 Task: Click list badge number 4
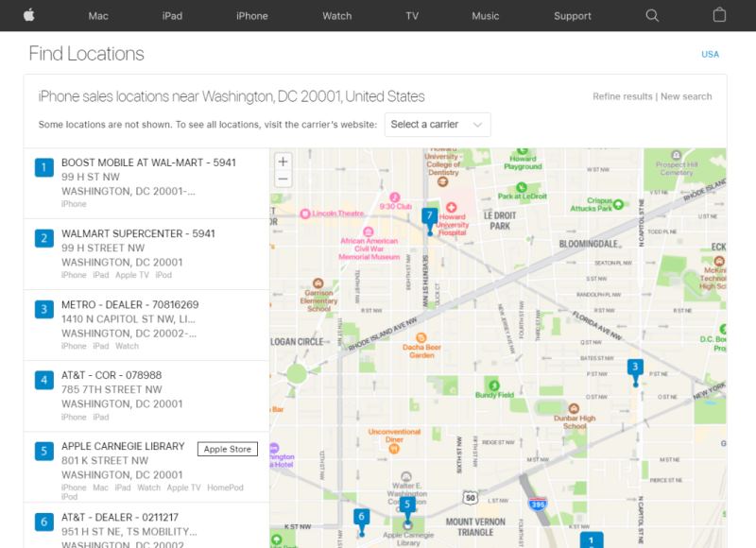[43, 380]
